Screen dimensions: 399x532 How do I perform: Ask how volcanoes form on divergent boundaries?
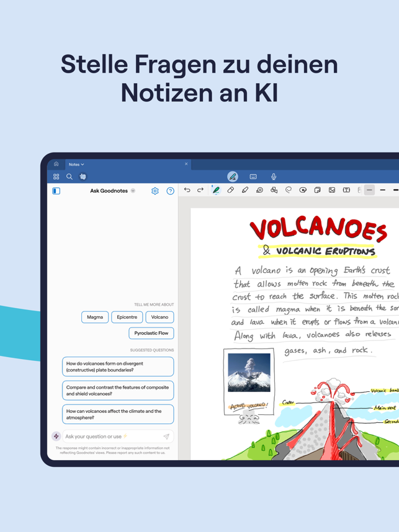[x=118, y=367]
